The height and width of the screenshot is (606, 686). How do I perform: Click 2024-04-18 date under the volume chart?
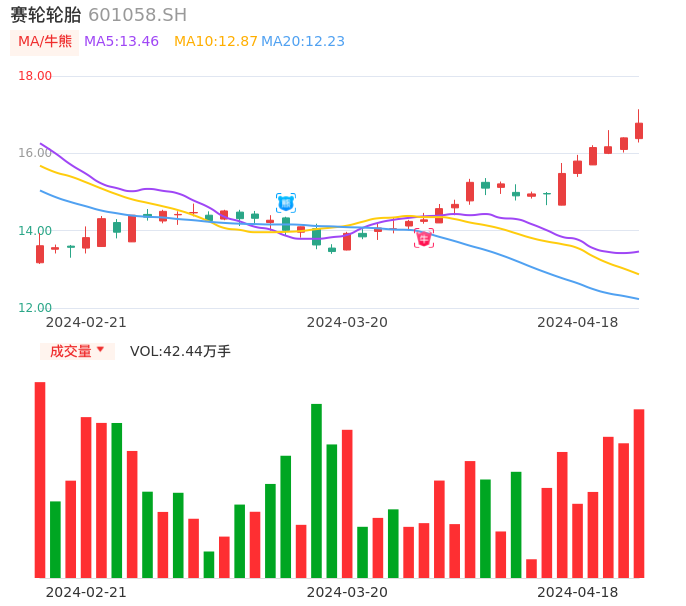pos(578,592)
